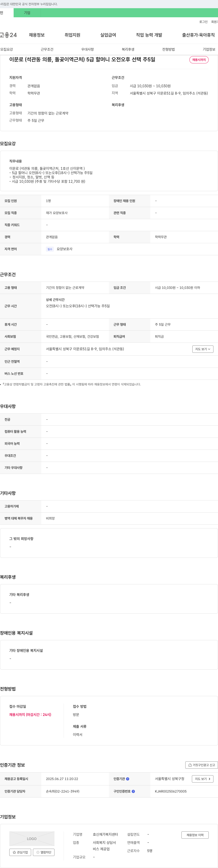Click the job title 이문로 (석관동 의릉...)
The height and width of the screenshot is (868, 218).
(82, 59)
